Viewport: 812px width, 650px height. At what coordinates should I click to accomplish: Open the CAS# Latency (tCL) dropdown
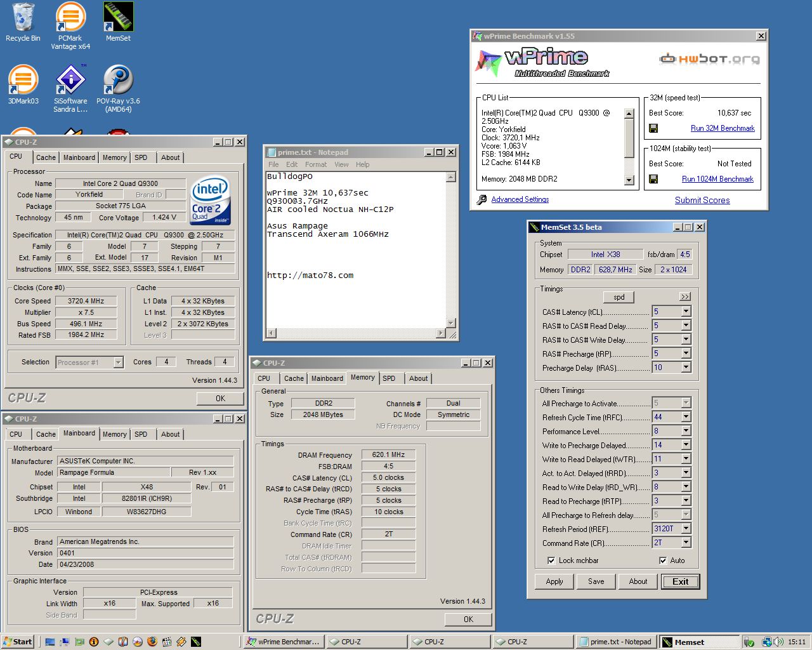click(x=686, y=312)
